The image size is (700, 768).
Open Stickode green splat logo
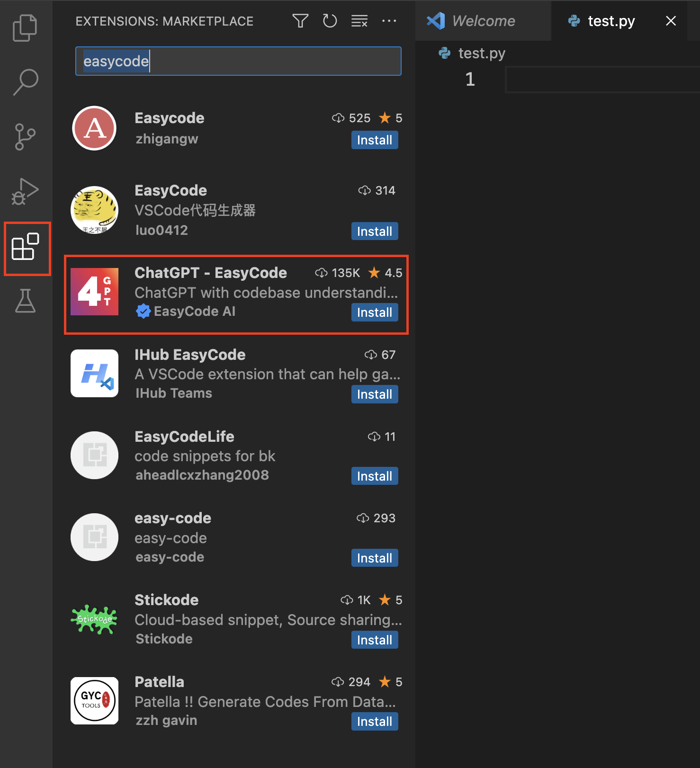(x=94, y=619)
